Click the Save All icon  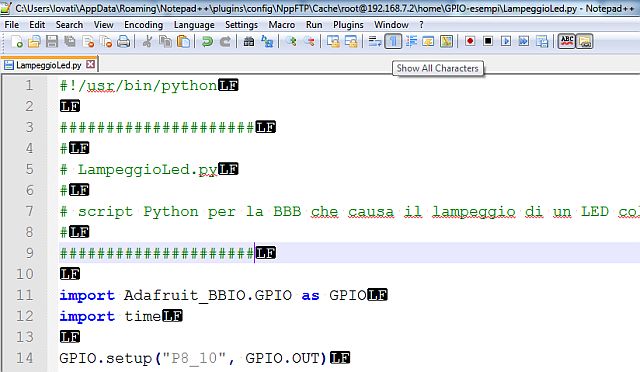[x=70, y=41]
